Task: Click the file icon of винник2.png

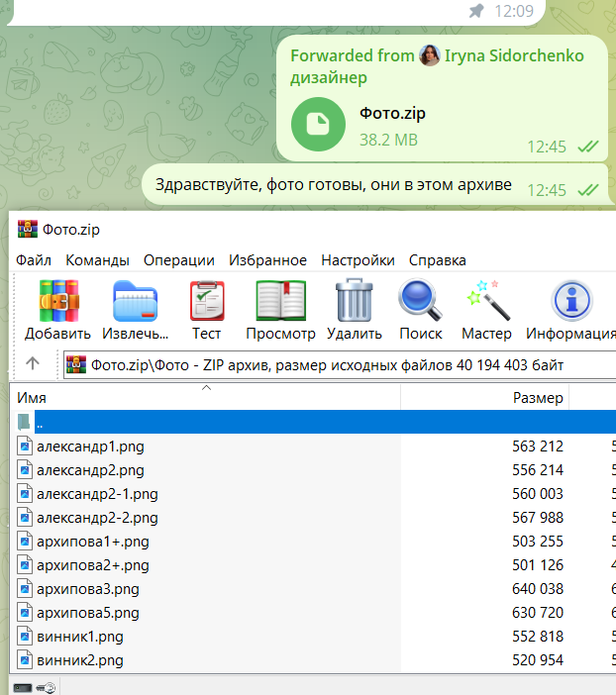Action: (x=25, y=660)
